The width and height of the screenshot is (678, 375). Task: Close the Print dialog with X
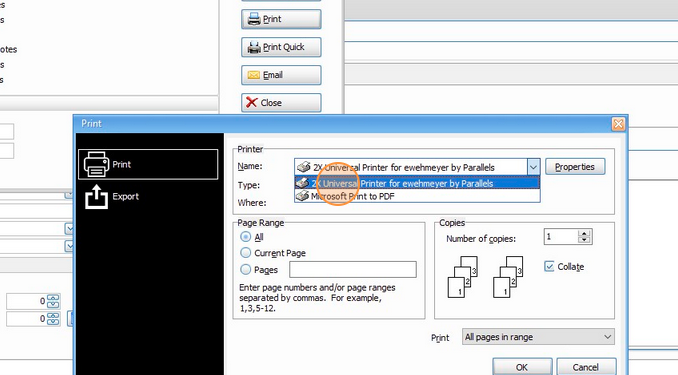pyautogui.click(x=618, y=124)
